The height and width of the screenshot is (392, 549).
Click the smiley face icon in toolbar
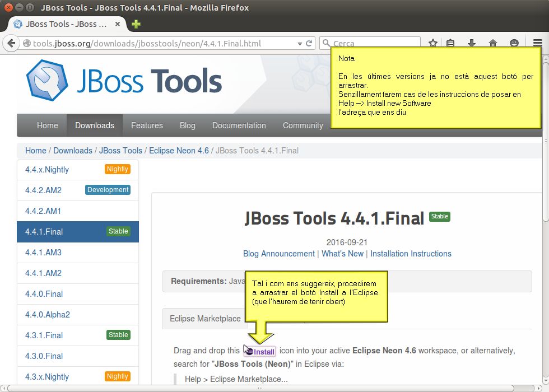coord(514,43)
